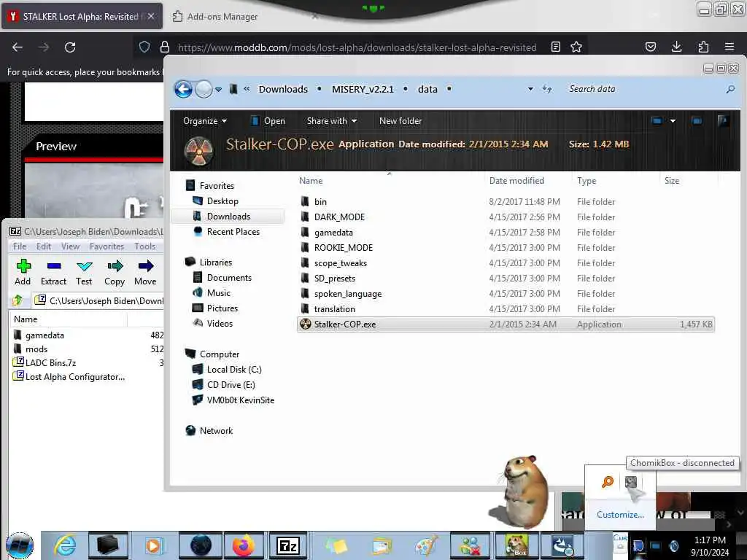Image resolution: width=747 pixels, height=560 pixels.
Task: Select the SD_presets folder
Action: pos(334,278)
